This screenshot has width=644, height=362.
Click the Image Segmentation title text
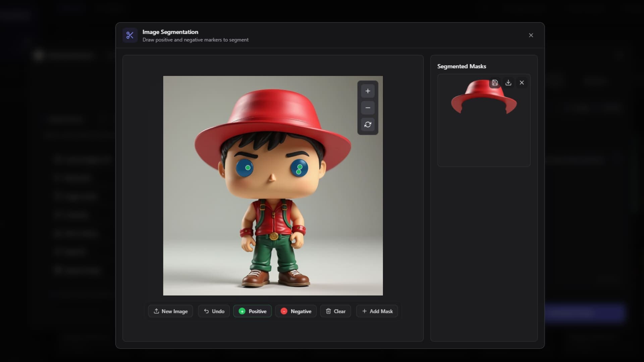click(x=170, y=32)
